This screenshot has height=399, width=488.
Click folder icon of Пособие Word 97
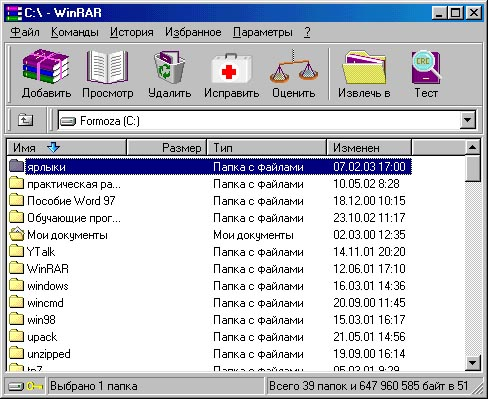(x=16, y=200)
